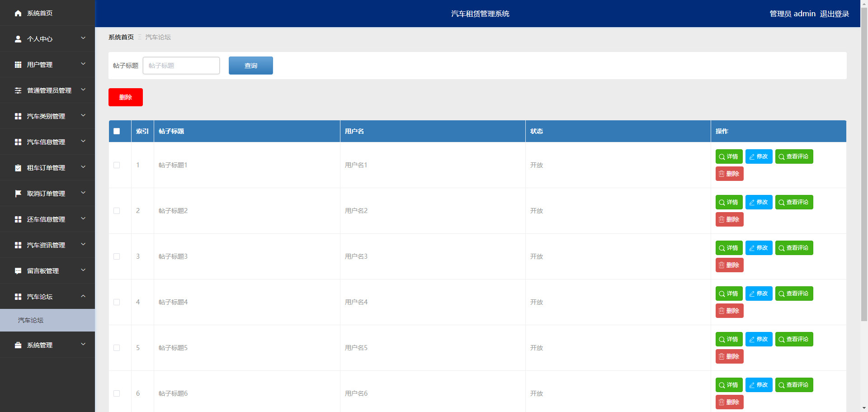Image resolution: width=868 pixels, height=412 pixels.
Task: Edit 帖子标题2 with 修改 button
Action: [759, 202]
